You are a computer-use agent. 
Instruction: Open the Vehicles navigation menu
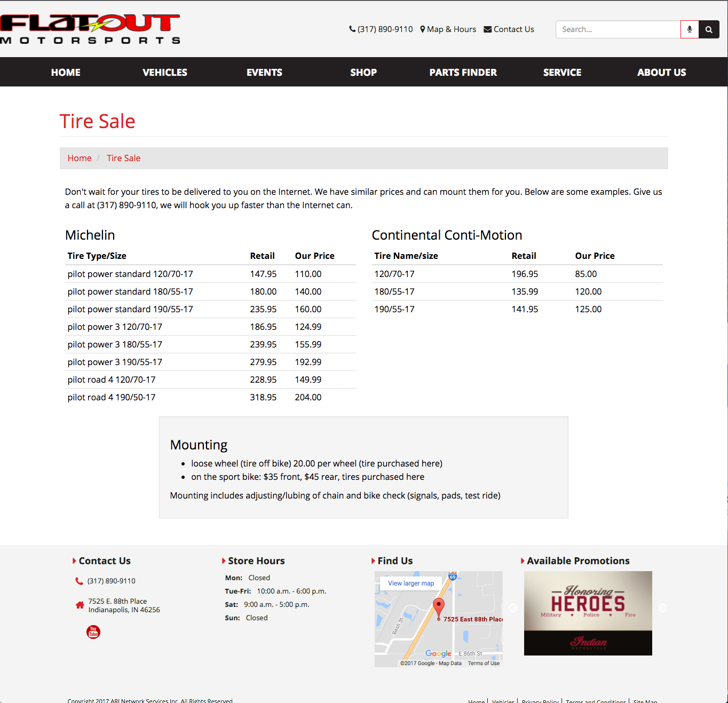(x=165, y=72)
